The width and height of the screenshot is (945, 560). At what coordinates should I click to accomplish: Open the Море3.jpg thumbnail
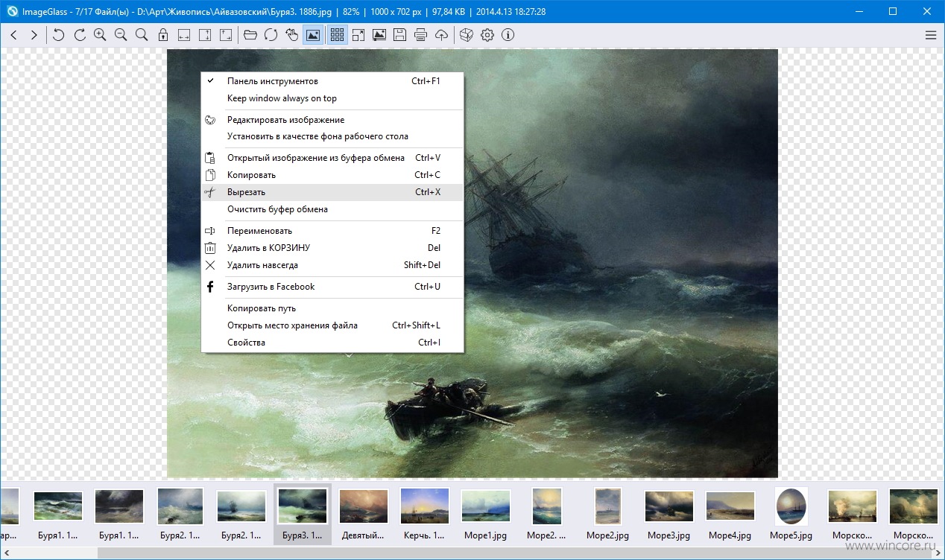pyautogui.click(x=669, y=514)
